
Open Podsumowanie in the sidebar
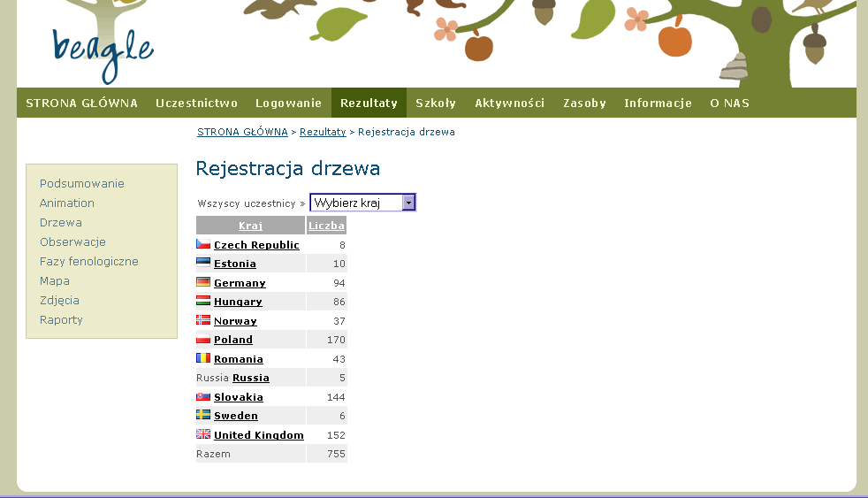(82, 183)
